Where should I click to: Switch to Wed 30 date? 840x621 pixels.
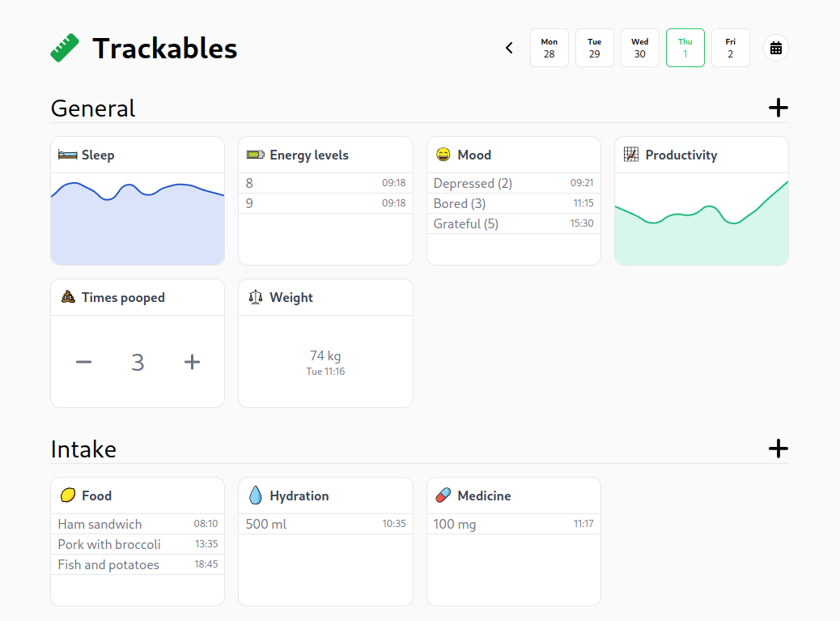[x=639, y=48]
